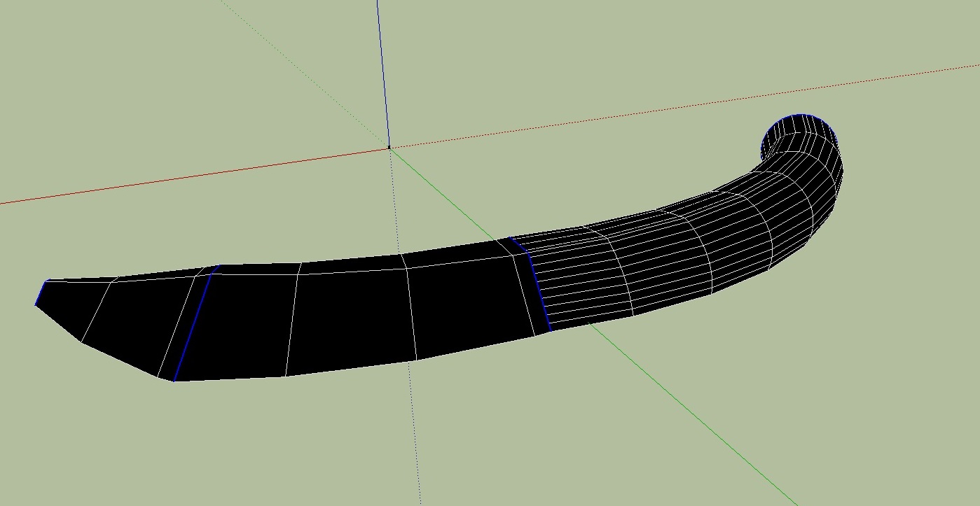Select the circular open end of the tube
Viewport: 980px width, 506px height.
[799, 138]
